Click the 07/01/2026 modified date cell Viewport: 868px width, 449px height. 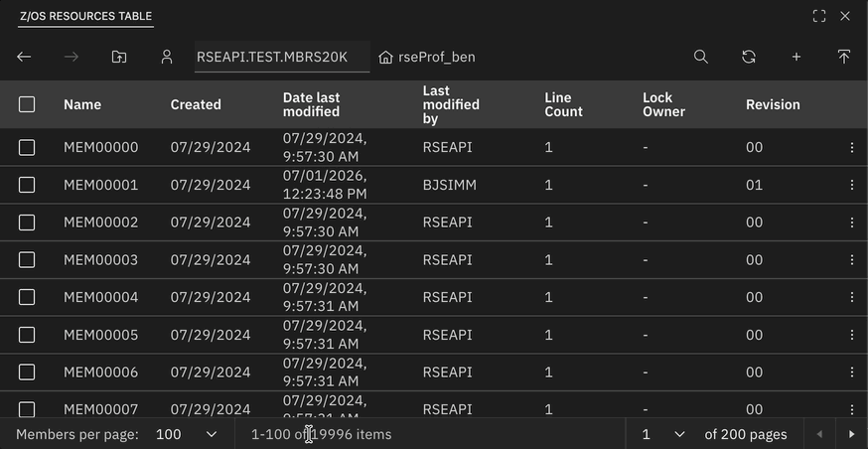tap(325, 185)
